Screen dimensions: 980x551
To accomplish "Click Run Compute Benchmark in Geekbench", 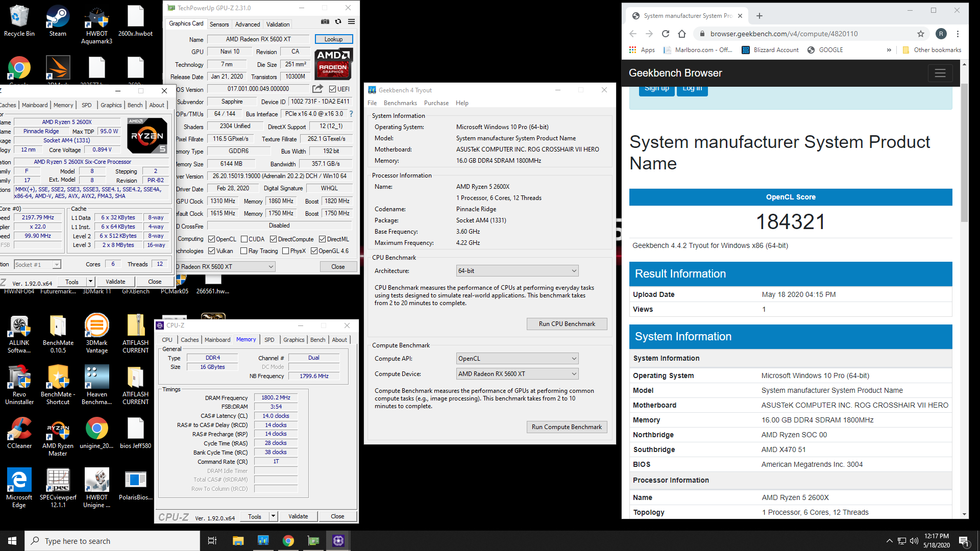I will tap(567, 427).
